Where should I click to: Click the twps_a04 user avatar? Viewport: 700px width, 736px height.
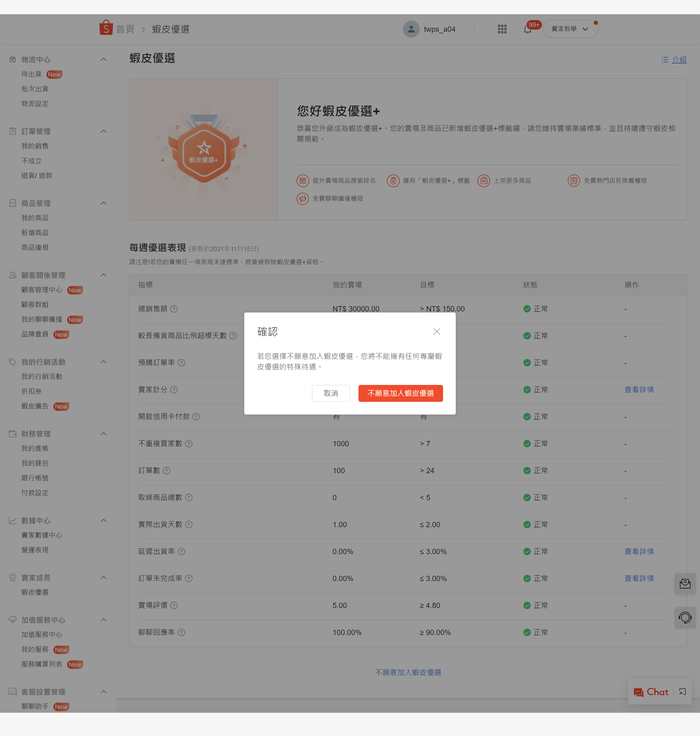[411, 29]
